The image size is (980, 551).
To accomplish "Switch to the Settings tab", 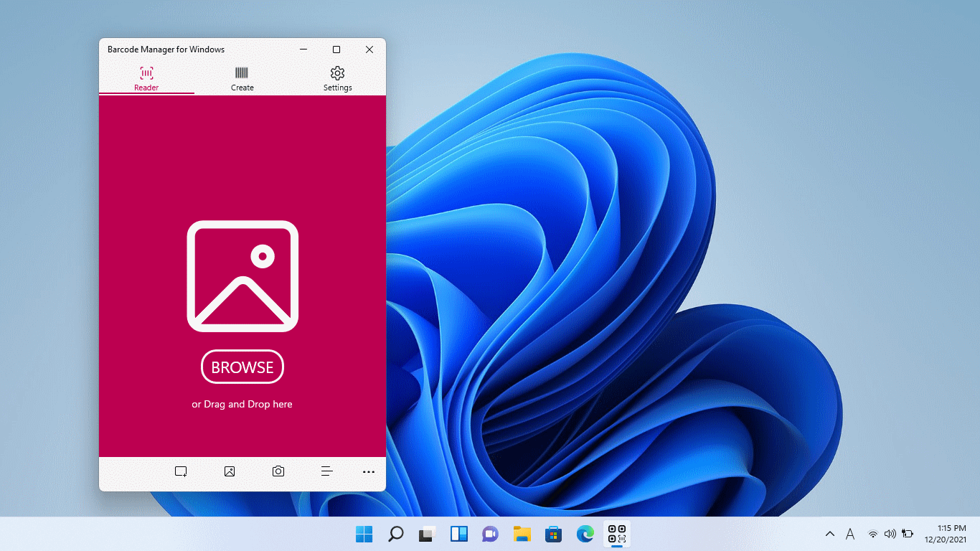I will [x=337, y=79].
